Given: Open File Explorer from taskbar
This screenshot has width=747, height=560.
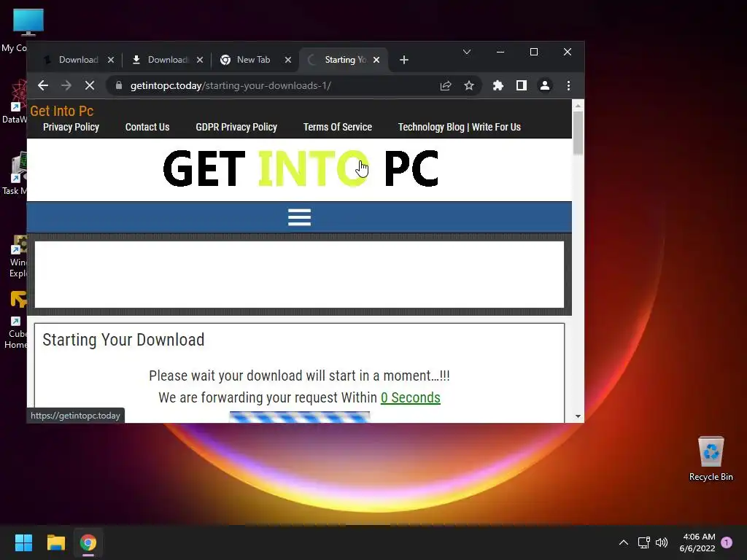Looking at the screenshot, I should click(55, 542).
